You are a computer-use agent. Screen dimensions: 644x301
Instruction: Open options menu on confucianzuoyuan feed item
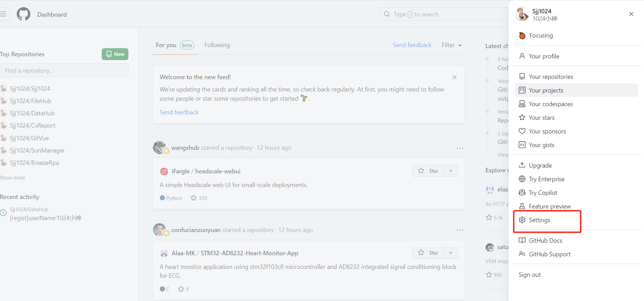pos(460,230)
